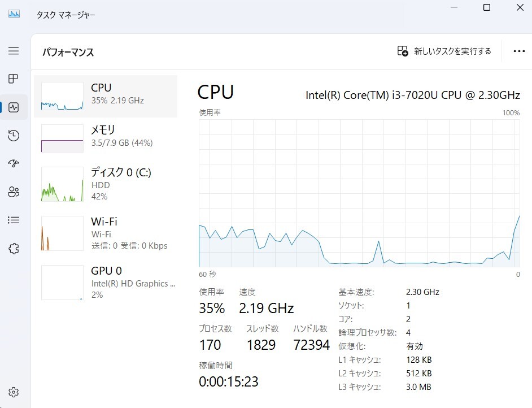Open the three-dot more options menu
The image size is (532, 408).
(519, 51)
